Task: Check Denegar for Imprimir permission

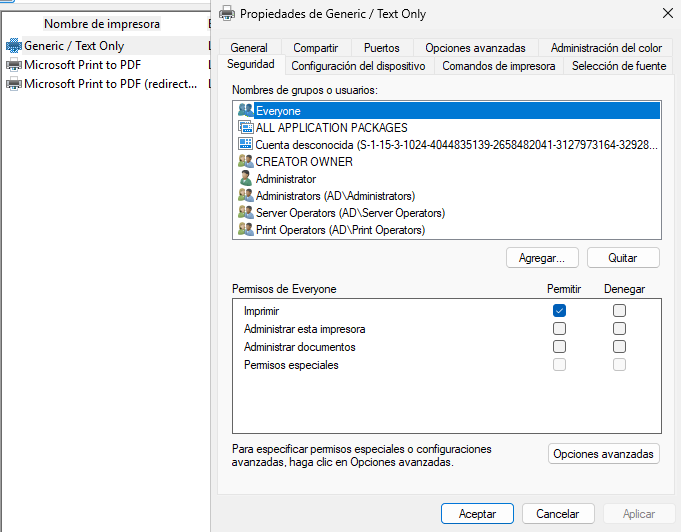Action: (x=620, y=311)
